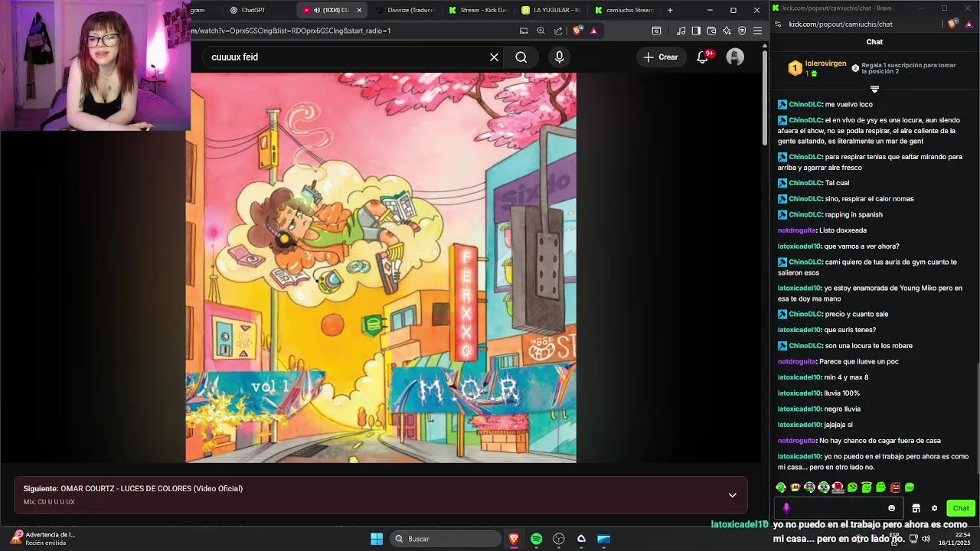Toggle the Brave sidebar panel icon

[696, 31]
